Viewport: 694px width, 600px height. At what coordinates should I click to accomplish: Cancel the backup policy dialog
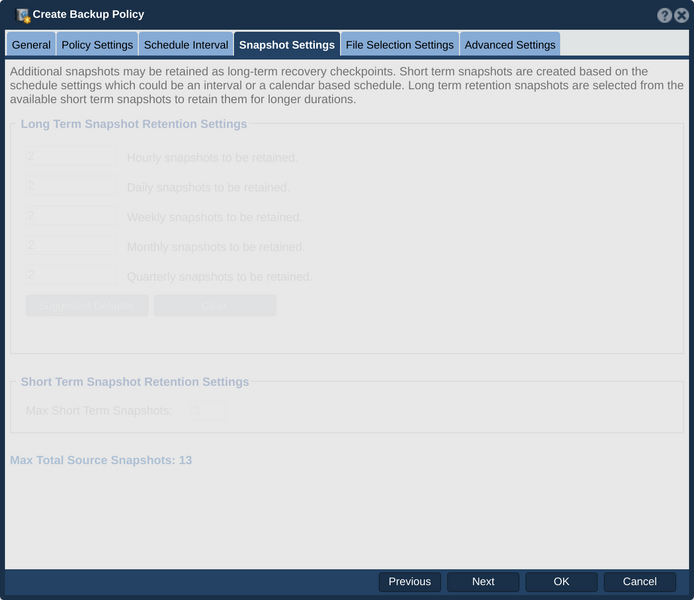tap(640, 581)
